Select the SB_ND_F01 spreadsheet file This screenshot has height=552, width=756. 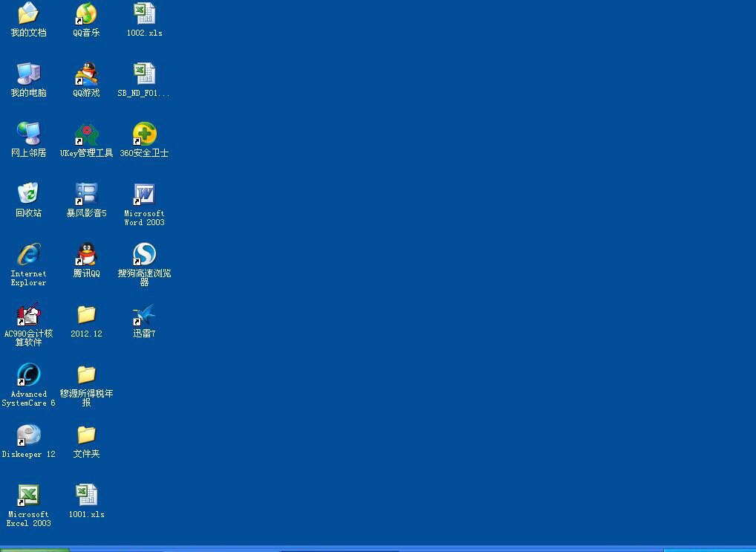coord(144,74)
